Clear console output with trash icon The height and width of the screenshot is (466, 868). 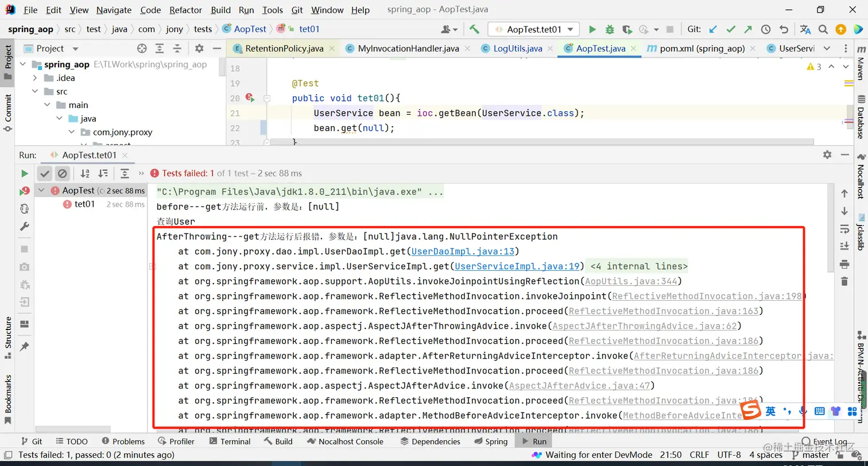tap(844, 281)
